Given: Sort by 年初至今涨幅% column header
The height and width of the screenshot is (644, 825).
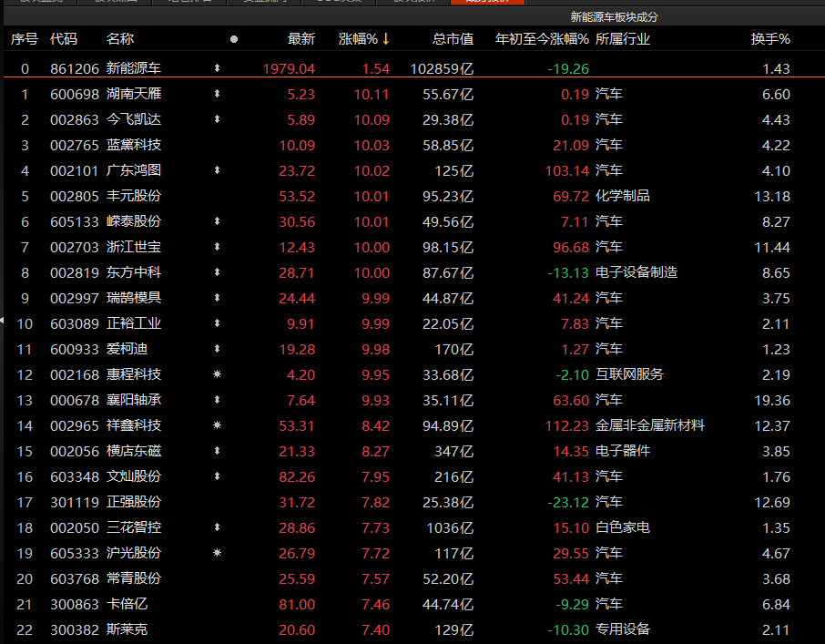Looking at the screenshot, I should (541, 39).
